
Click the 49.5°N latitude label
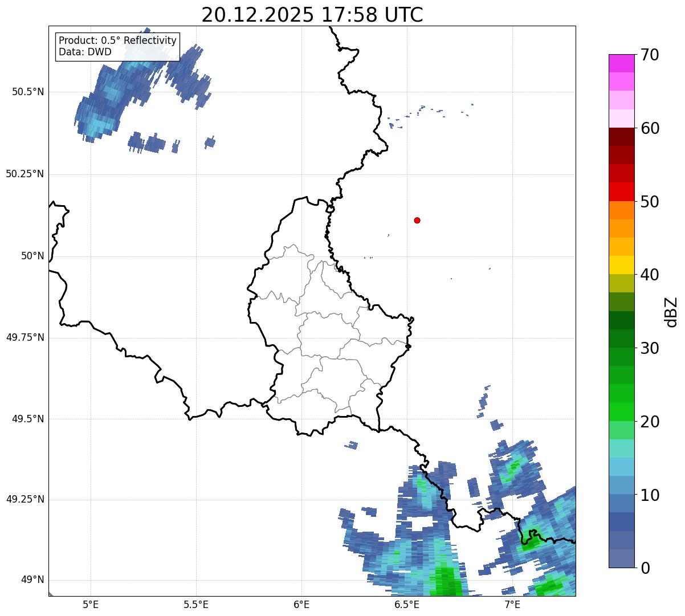(28, 419)
